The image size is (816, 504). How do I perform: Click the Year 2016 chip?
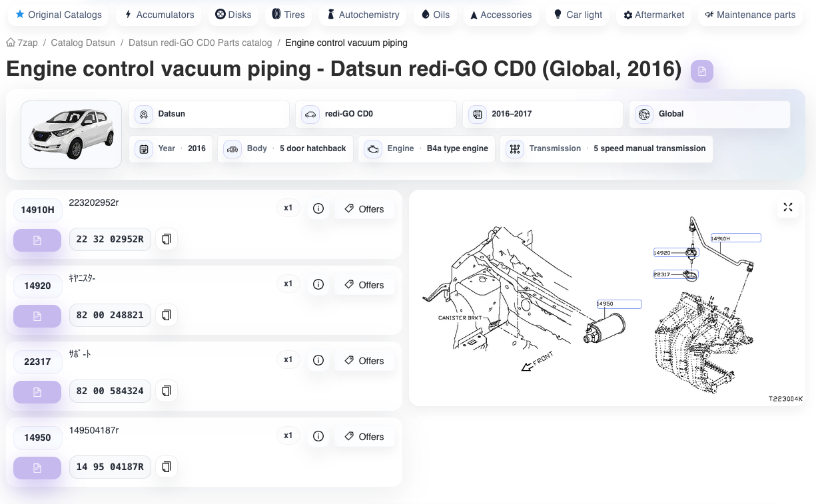[171, 148]
